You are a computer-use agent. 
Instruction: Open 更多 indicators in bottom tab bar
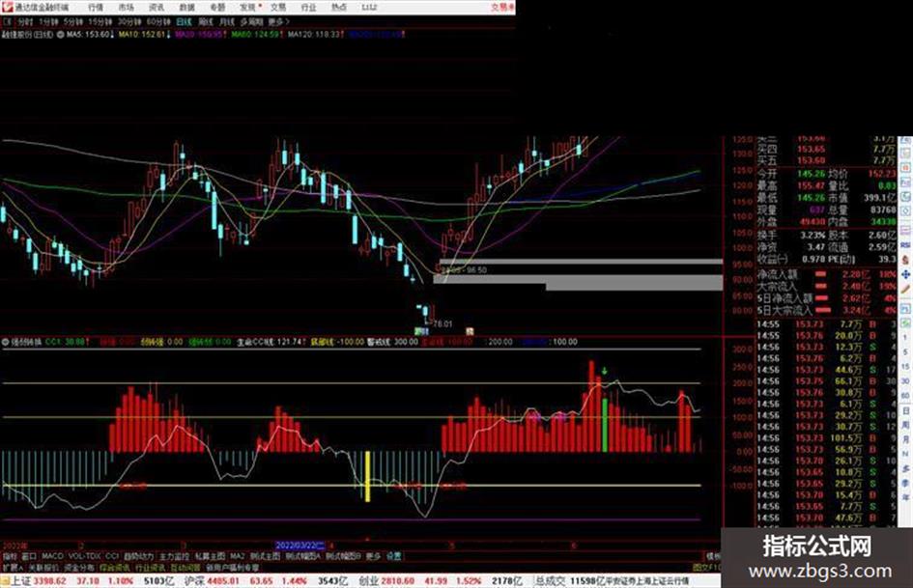tap(373, 556)
